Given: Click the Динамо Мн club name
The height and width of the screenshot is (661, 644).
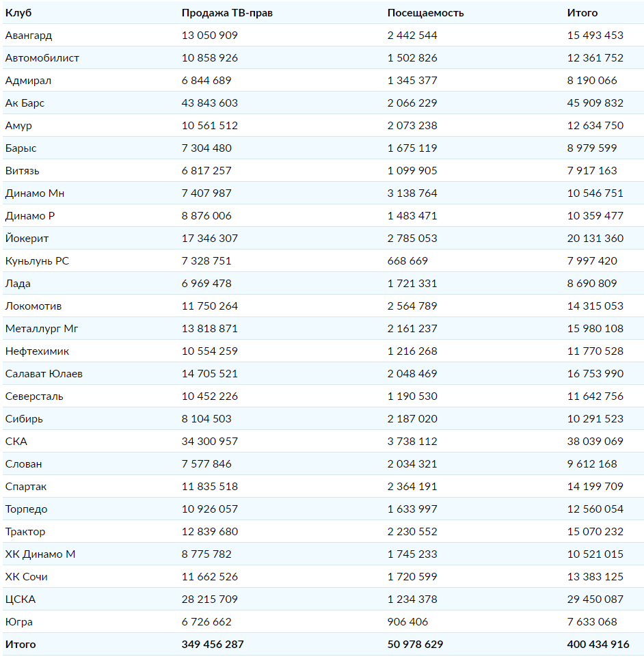Looking at the screenshot, I should click(x=35, y=193).
